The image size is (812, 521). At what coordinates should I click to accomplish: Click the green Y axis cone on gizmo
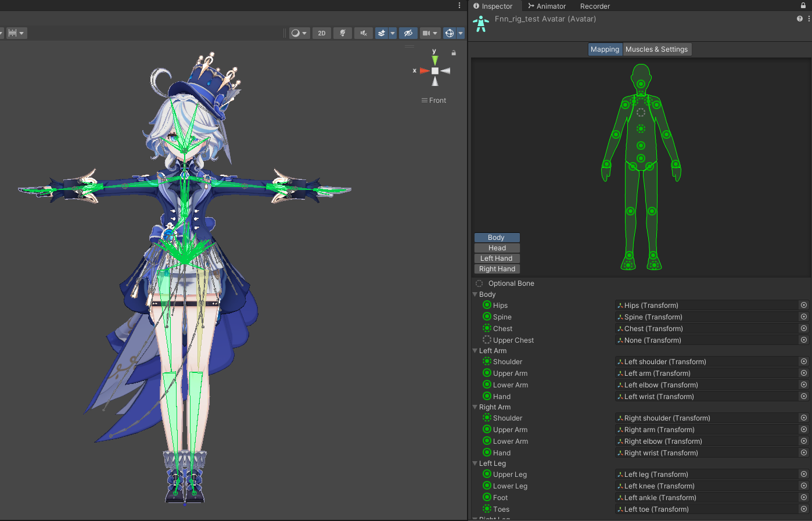(x=435, y=60)
